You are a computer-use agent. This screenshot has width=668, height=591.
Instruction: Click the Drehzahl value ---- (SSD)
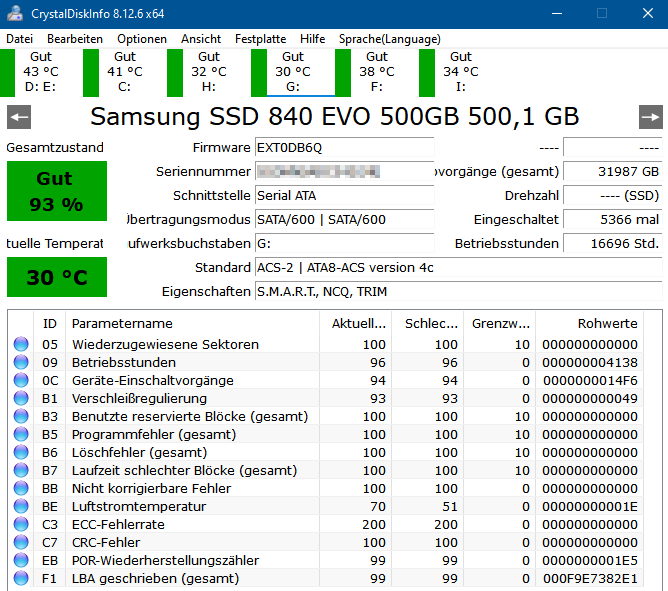[x=613, y=195]
